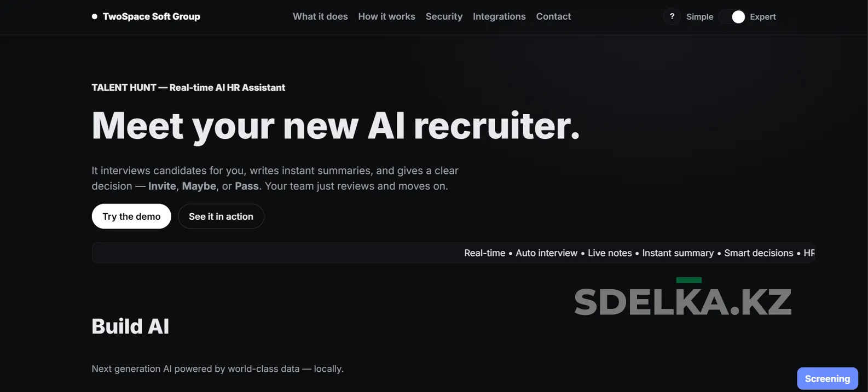Open the How it works nav item
Screen dimensions: 868x392
click(386, 16)
